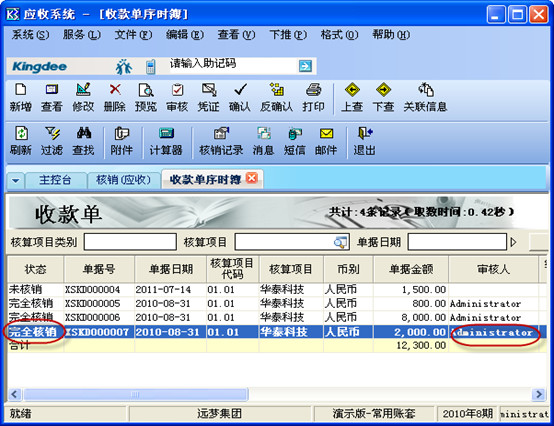Open the 核算项目 lookup button
Image resolution: width=554 pixels, height=426 pixels.
pyautogui.click(x=340, y=242)
